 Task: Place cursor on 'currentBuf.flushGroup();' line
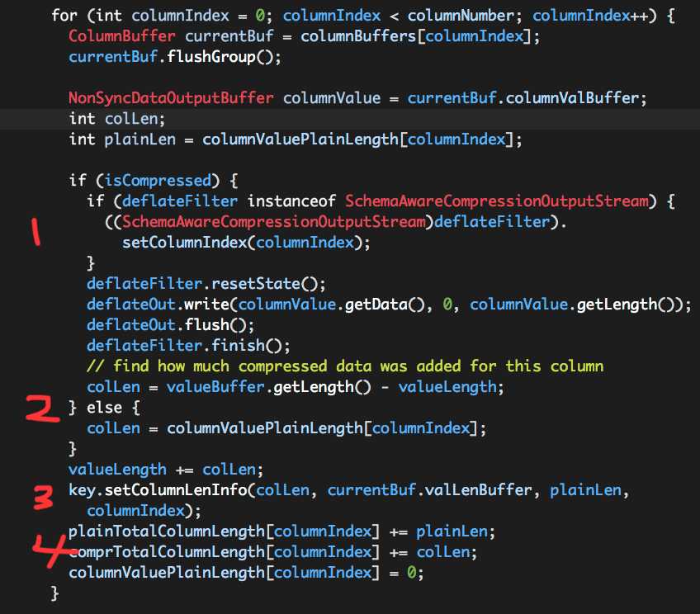pyautogui.click(x=174, y=57)
